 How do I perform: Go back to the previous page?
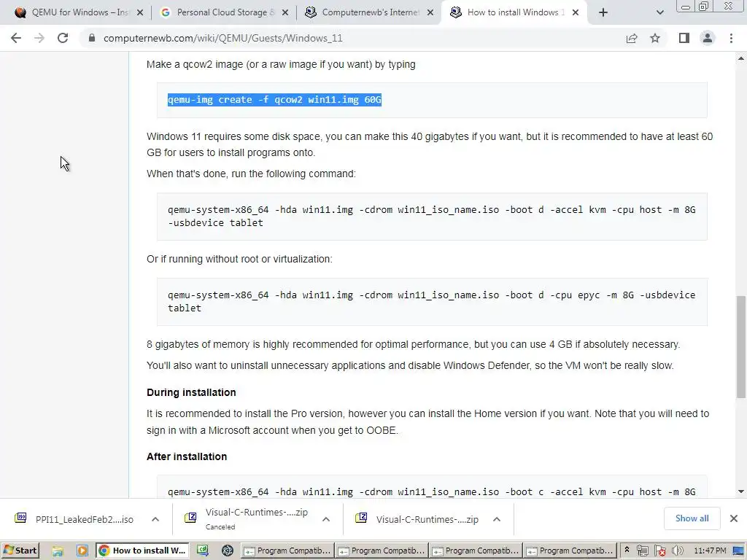pyautogui.click(x=16, y=38)
